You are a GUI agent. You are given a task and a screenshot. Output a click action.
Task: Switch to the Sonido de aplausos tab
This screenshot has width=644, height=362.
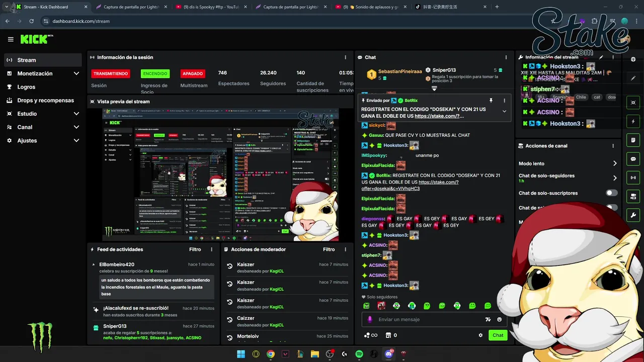(x=370, y=7)
